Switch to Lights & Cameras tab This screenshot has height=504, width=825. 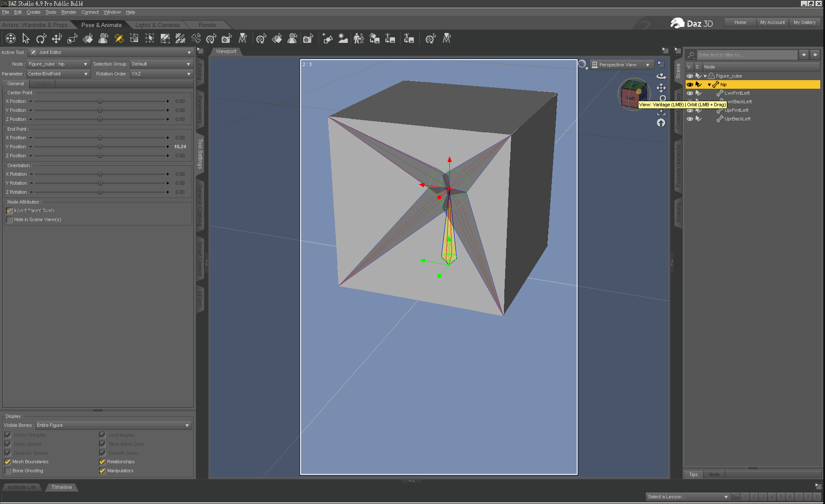(x=157, y=25)
